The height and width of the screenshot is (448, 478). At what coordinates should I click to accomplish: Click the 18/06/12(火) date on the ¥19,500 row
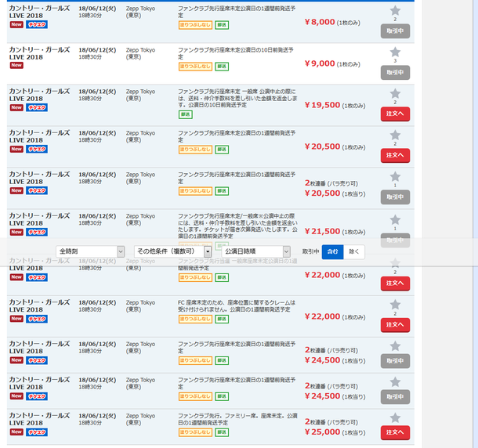coord(97,92)
